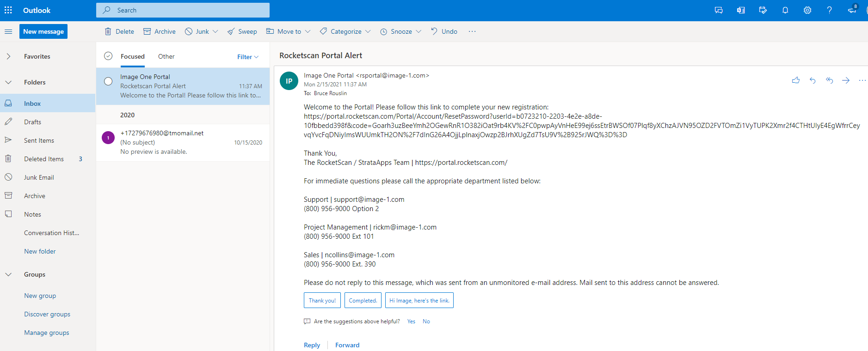
Task: Open the My Day calendar-check icon
Action: pyautogui.click(x=763, y=10)
